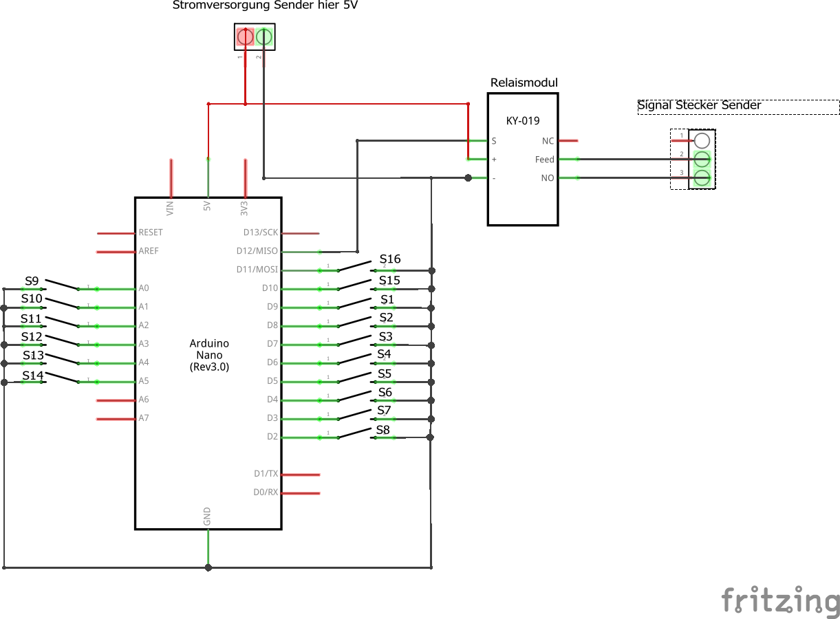840x619 pixels.
Task: Select the middle pin 2 of signal connector
Action: coord(702,160)
